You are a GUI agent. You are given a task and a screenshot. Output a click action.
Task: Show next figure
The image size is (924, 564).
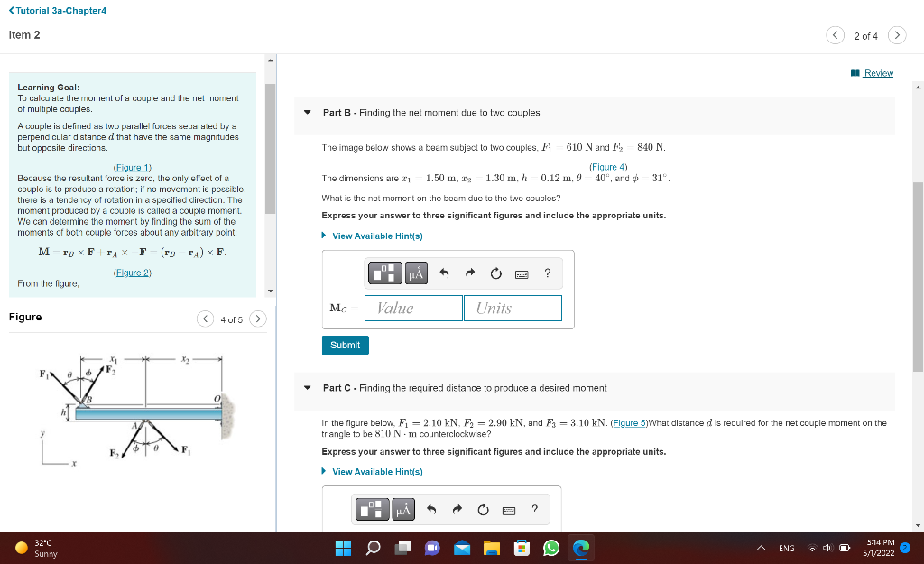tap(258, 319)
